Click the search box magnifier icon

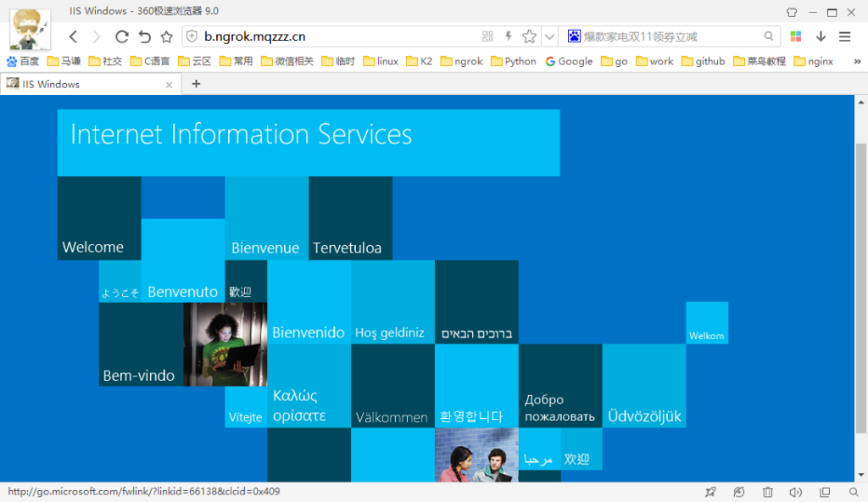click(768, 36)
